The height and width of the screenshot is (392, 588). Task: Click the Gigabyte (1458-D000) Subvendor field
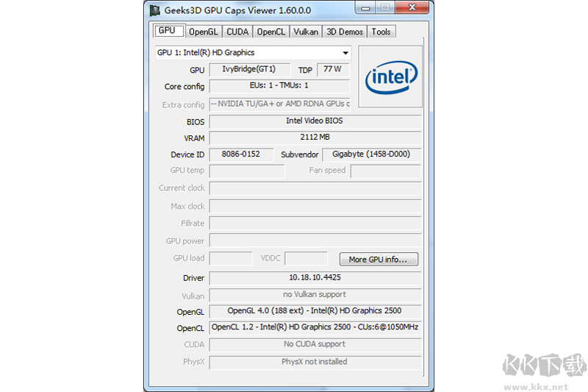tap(371, 154)
